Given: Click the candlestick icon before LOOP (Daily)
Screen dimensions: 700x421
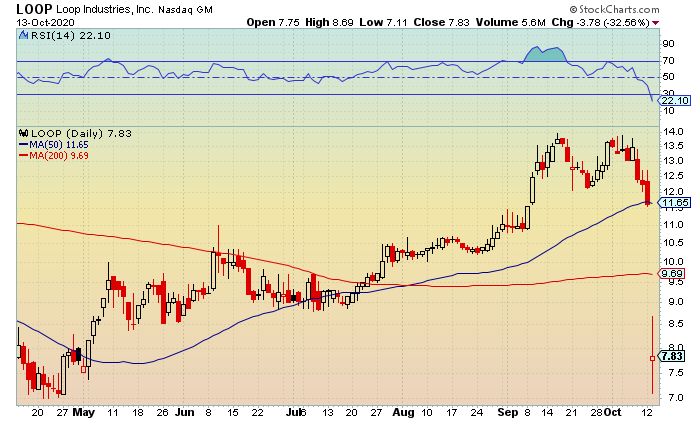Looking at the screenshot, I should [x=24, y=133].
